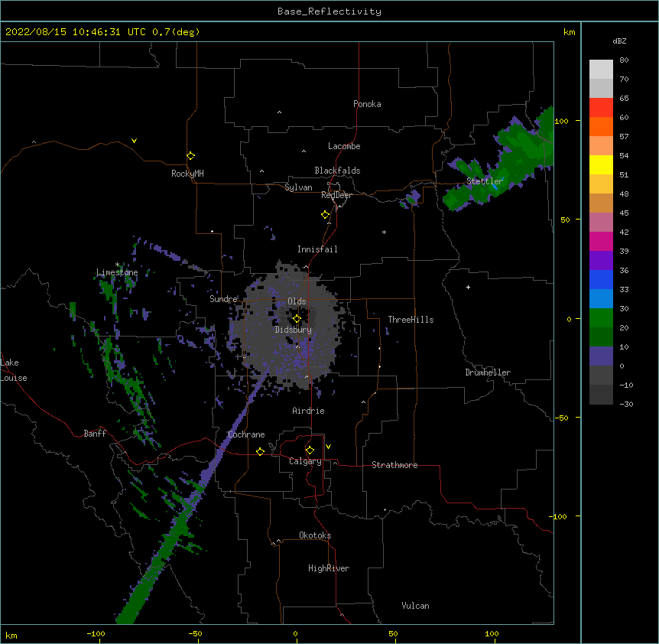Click the 80 value in dBZ legend

624,60
